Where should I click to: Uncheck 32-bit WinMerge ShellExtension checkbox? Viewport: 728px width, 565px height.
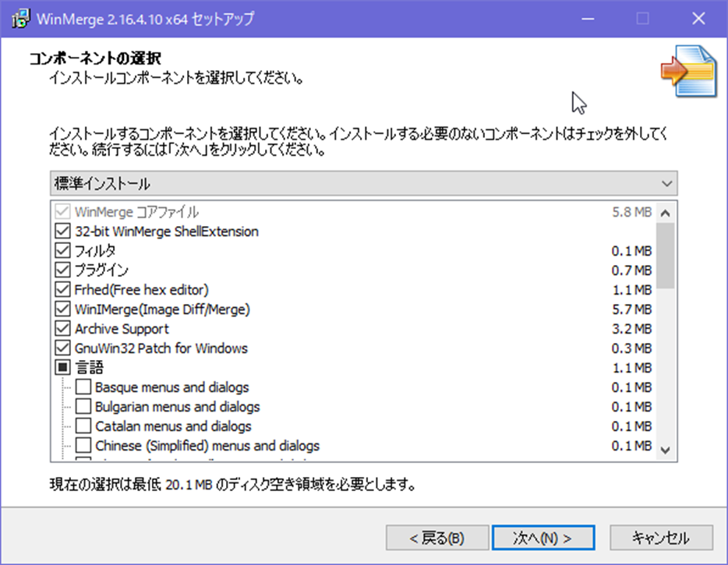coord(62,231)
